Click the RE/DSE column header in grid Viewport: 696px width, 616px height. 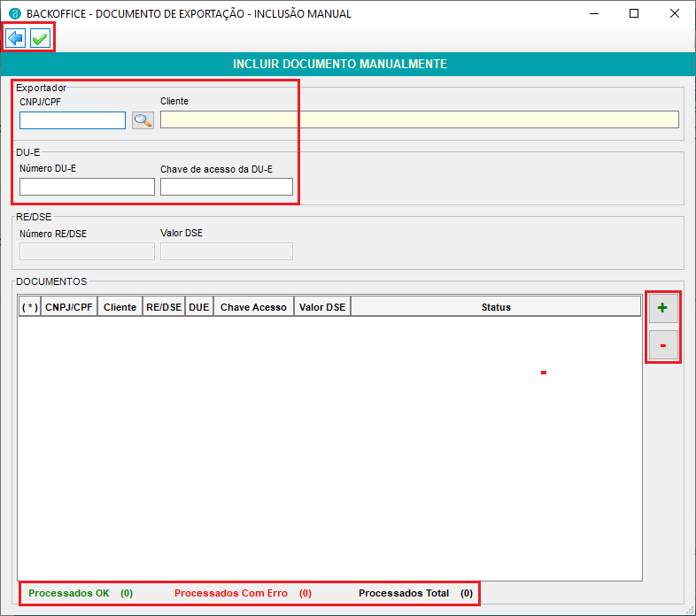click(164, 307)
